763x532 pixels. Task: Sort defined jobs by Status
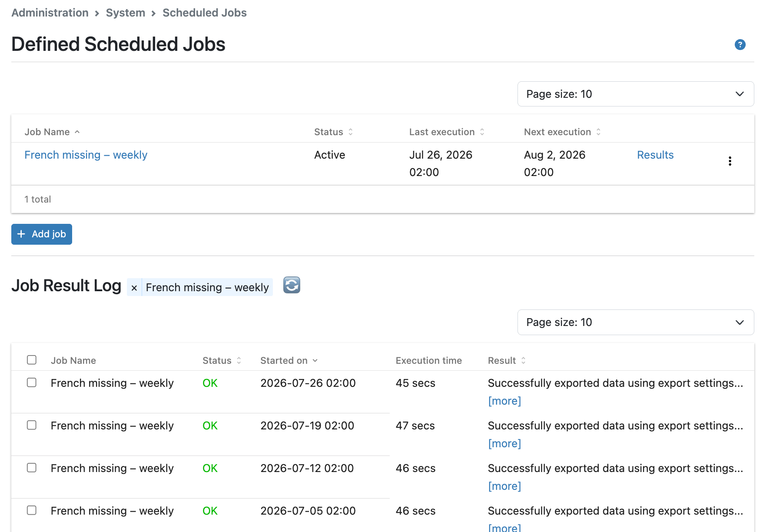[333, 132]
